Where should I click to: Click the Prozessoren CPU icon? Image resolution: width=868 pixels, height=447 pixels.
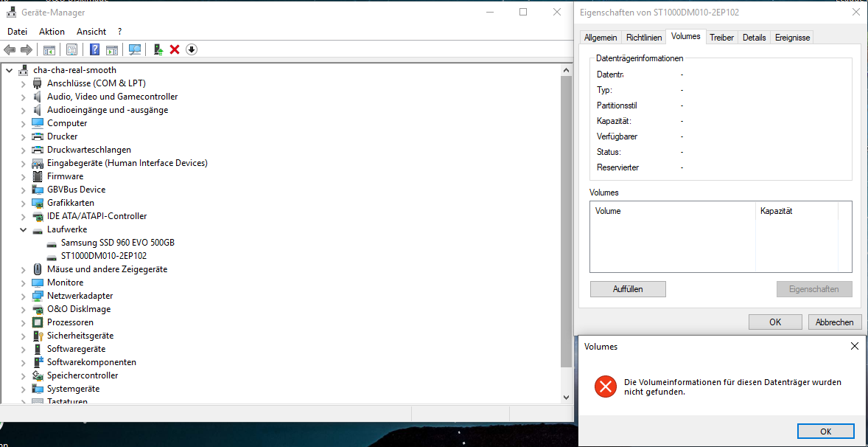[x=38, y=322]
